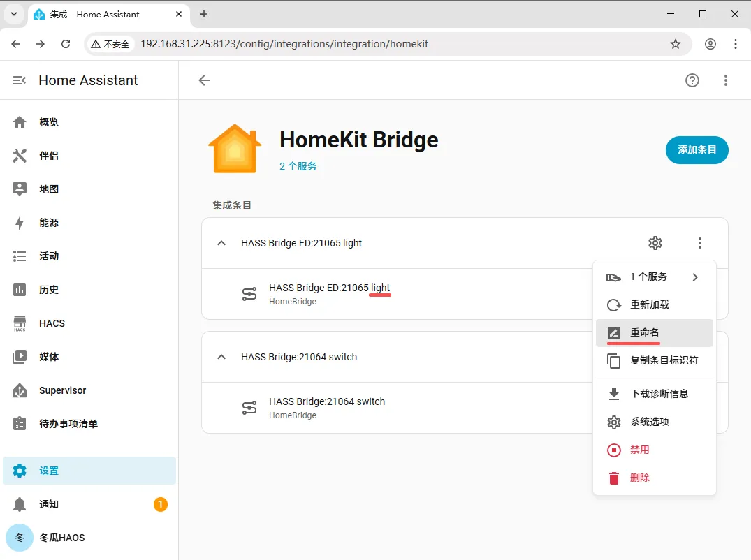Collapse the Home Assistant sidebar menu icon
The height and width of the screenshot is (560, 751).
click(x=19, y=80)
